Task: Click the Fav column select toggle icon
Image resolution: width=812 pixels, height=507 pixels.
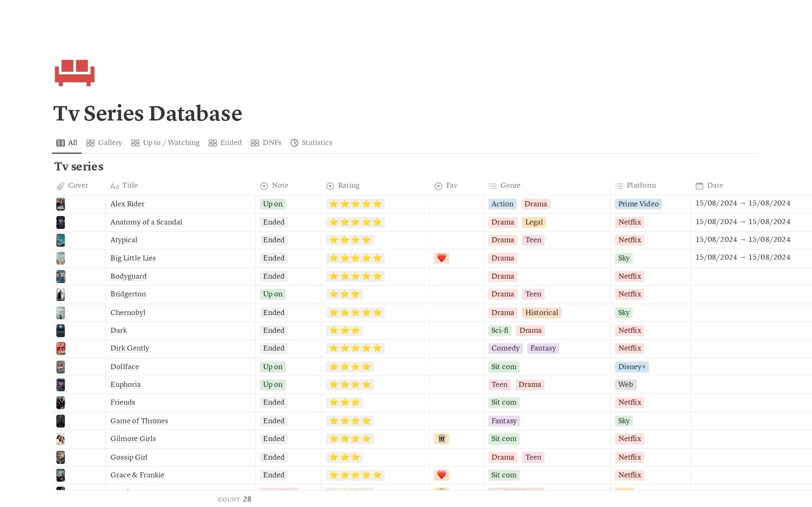Action: tap(437, 186)
